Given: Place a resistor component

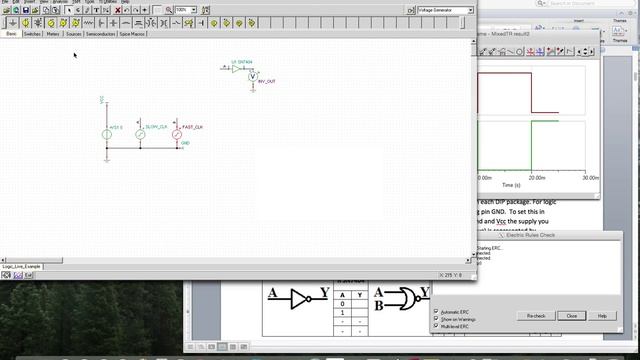Looking at the screenshot, I should point(88,23).
